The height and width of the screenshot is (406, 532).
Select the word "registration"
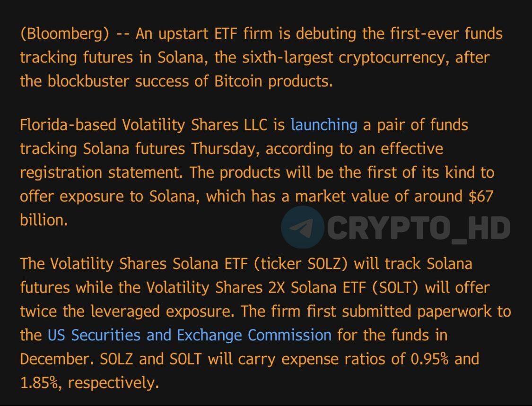pos(61,173)
